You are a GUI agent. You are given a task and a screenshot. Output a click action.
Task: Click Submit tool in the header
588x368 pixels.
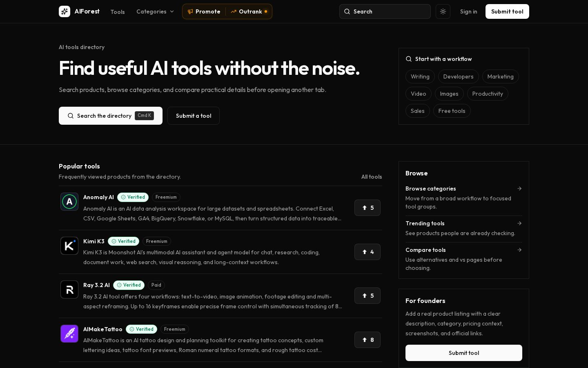tap(507, 11)
